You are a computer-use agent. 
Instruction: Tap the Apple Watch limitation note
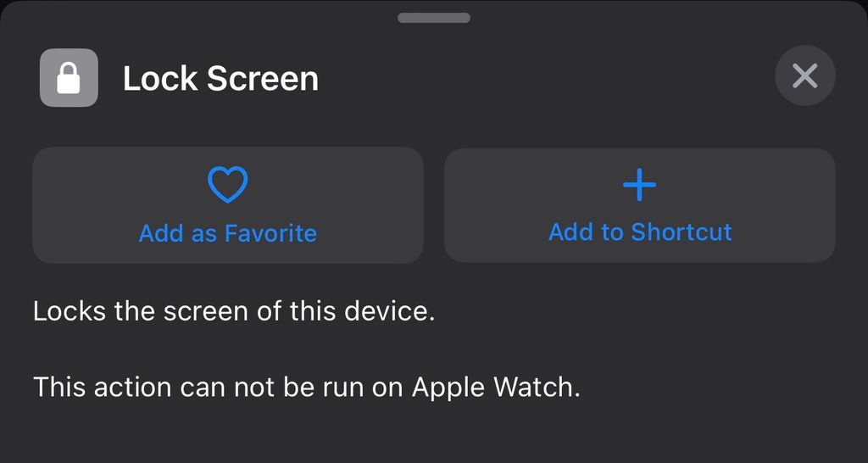pyautogui.click(x=307, y=387)
